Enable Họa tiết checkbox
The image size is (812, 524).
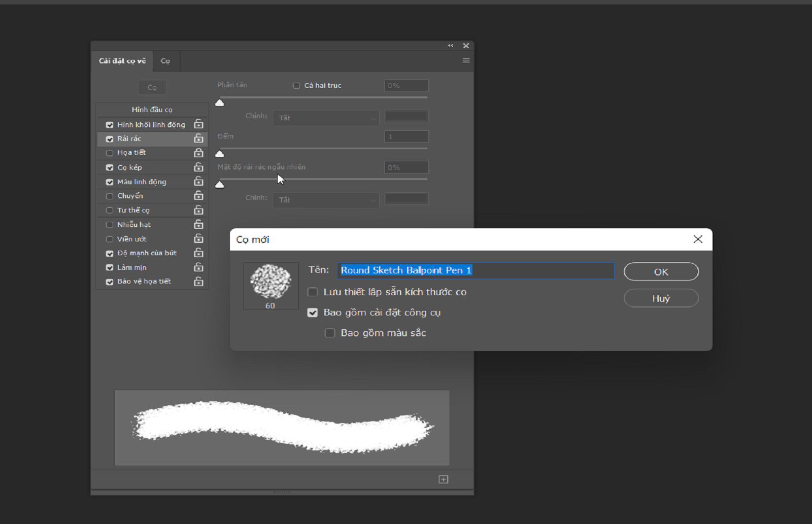(110, 153)
